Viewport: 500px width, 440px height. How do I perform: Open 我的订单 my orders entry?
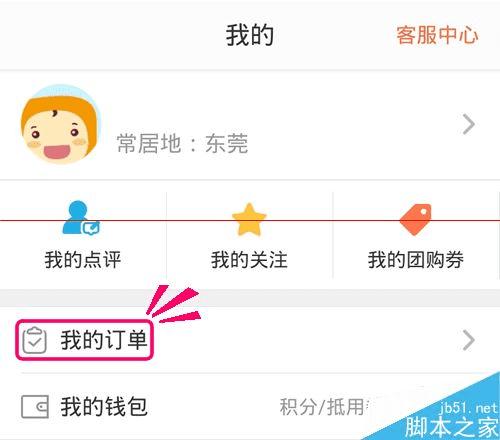pos(104,340)
